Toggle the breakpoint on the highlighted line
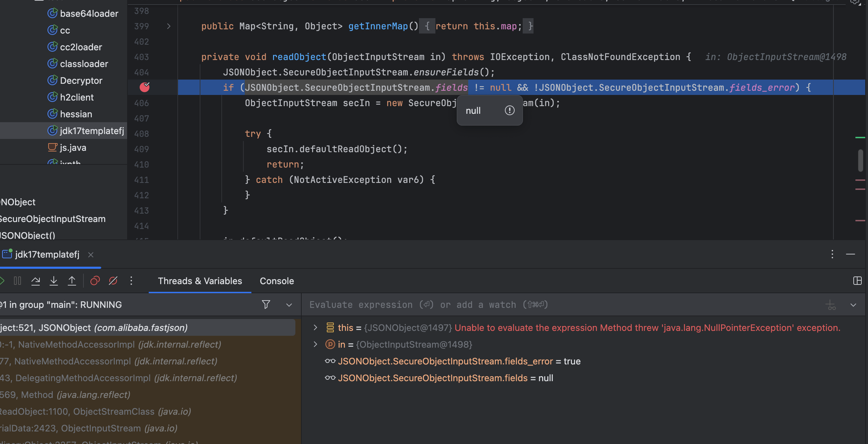The height and width of the screenshot is (444, 868). 145,87
